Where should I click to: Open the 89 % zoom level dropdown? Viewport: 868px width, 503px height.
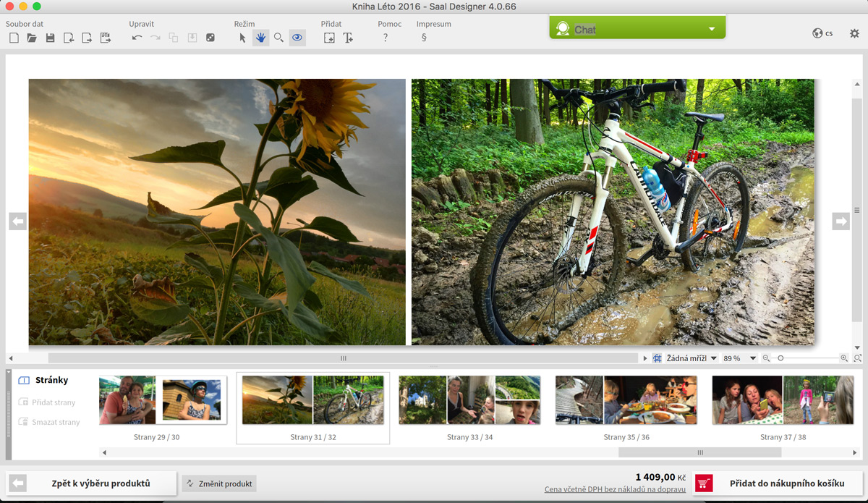coord(739,358)
